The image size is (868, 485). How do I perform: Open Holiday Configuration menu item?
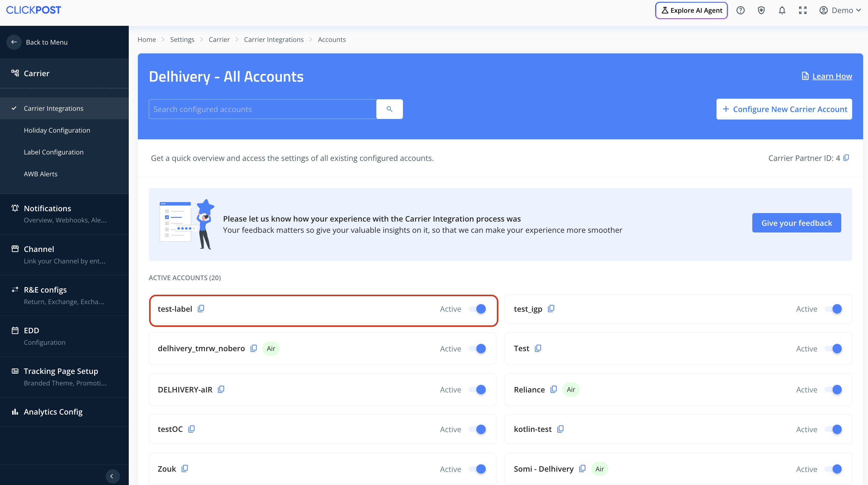coord(57,130)
